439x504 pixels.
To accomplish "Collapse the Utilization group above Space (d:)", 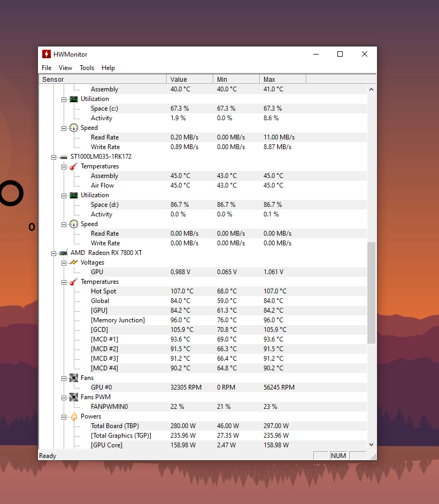I will 64,196.
